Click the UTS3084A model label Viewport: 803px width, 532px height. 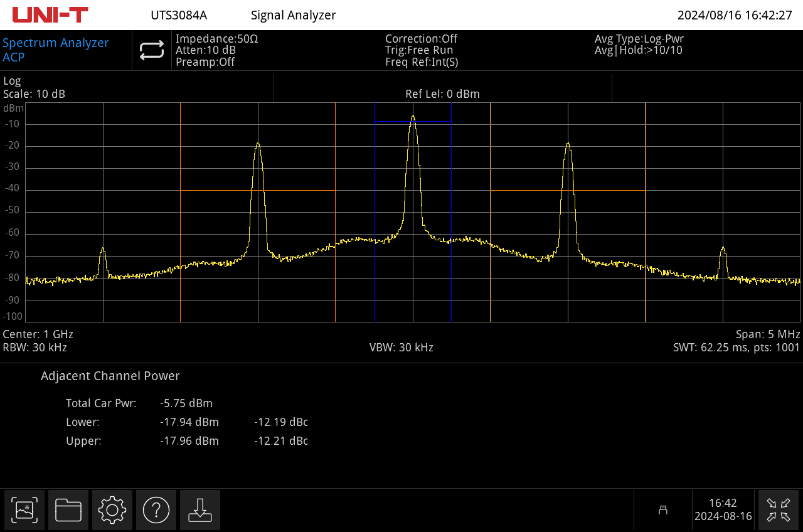click(x=179, y=15)
